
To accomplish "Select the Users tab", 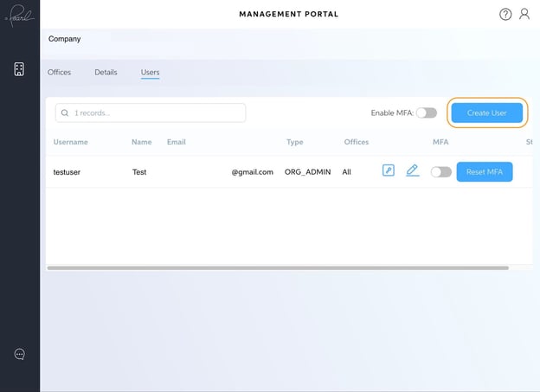I will [150, 72].
